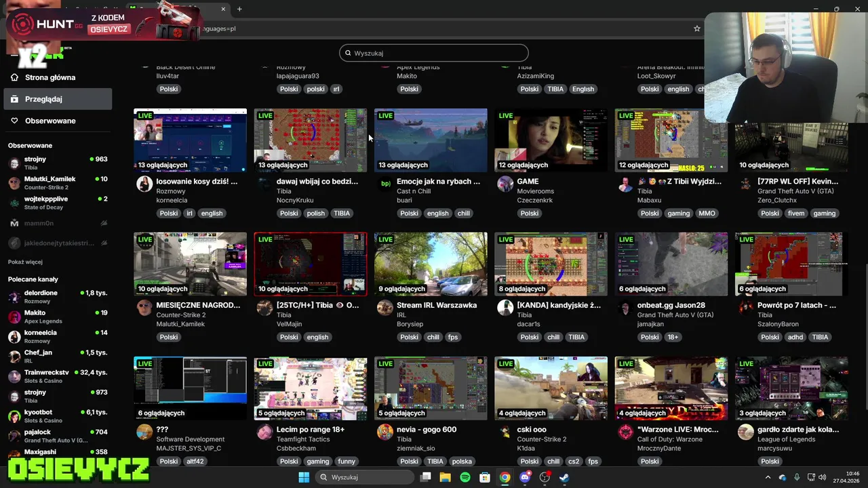Open [25TC/H+] Tibia stream by VelMajin
The width and height of the screenshot is (868, 488).
pyautogui.click(x=311, y=264)
